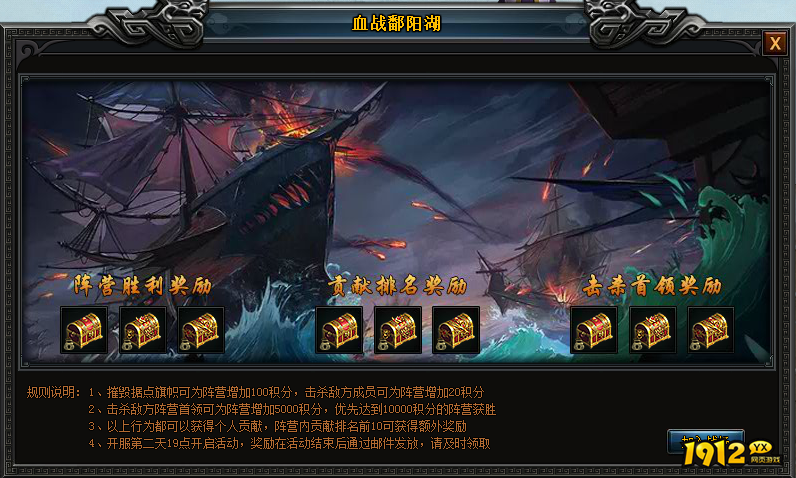
Task: Select middle chest under 击杀首领奖励
Action: (x=653, y=330)
